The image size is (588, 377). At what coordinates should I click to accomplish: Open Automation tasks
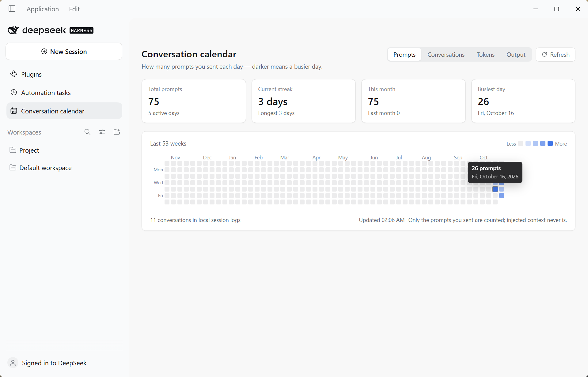pyautogui.click(x=64, y=93)
